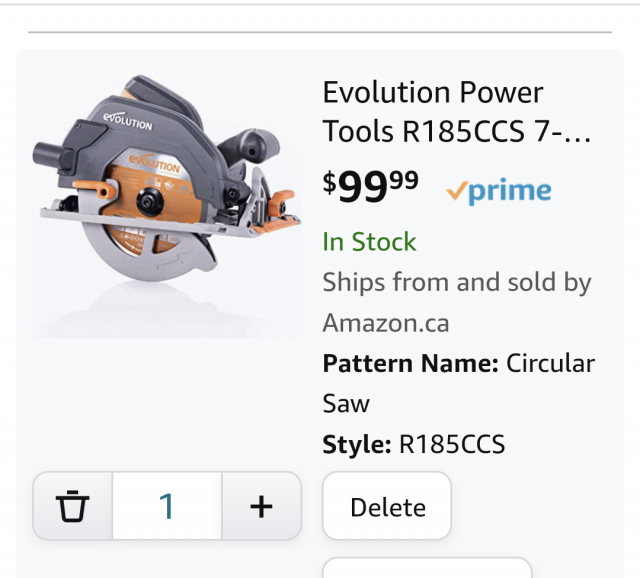Open the circular saw product thumbnail
Viewport: 640px width, 578px height.
pyautogui.click(x=167, y=206)
